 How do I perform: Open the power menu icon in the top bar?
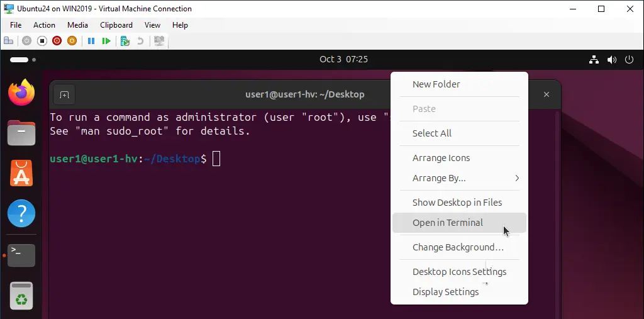click(629, 60)
